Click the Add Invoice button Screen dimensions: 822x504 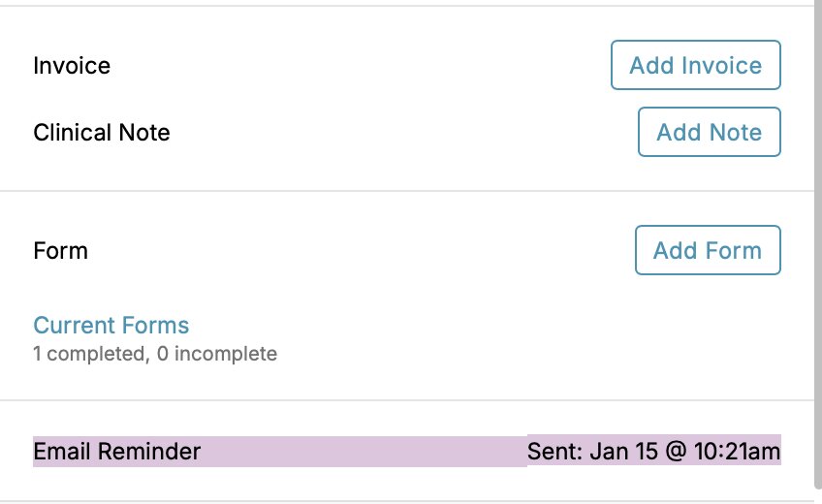coord(695,66)
